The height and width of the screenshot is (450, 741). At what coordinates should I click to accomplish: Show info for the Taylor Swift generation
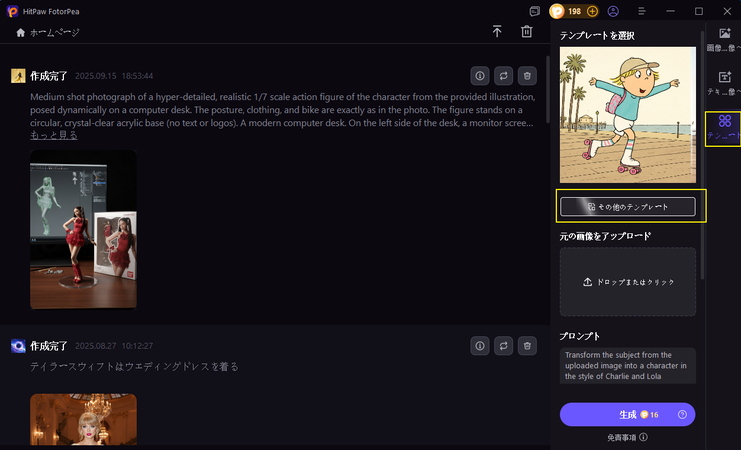pyautogui.click(x=480, y=345)
